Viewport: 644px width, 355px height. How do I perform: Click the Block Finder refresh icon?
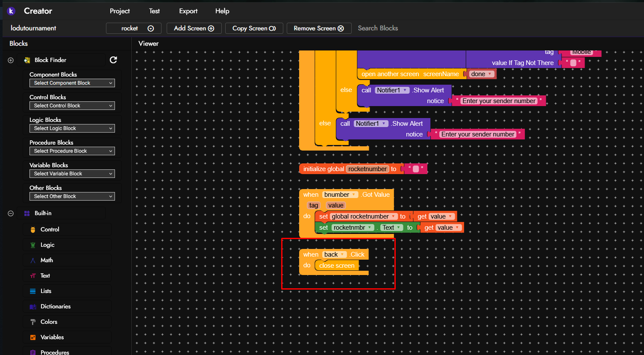[x=113, y=60]
